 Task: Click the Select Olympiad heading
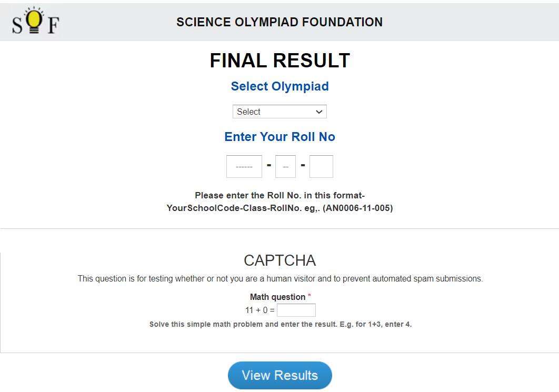tap(279, 86)
